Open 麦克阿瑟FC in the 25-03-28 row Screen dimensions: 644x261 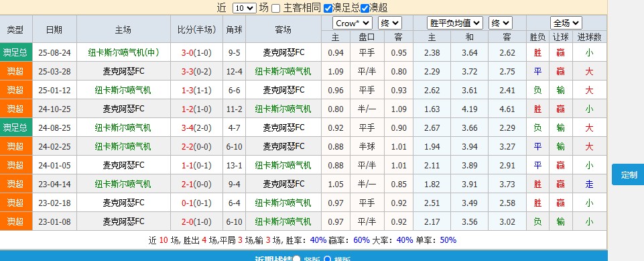point(123,72)
